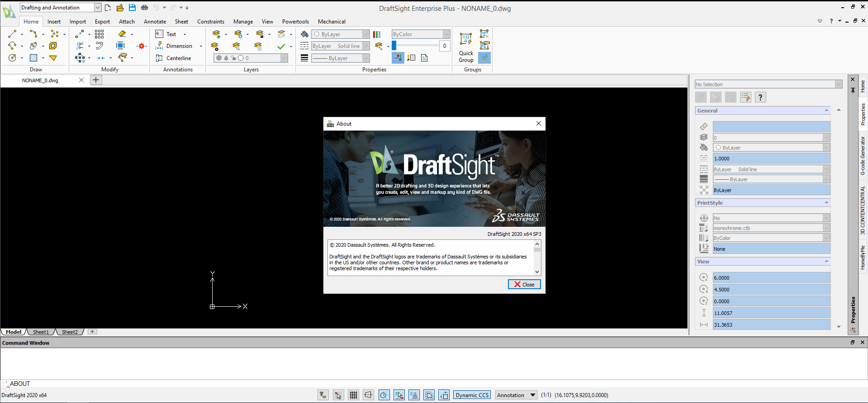Image resolution: width=868 pixels, height=403 pixels.
Task: Collapse the General section in Properties
Action: (x=826, y=110)
